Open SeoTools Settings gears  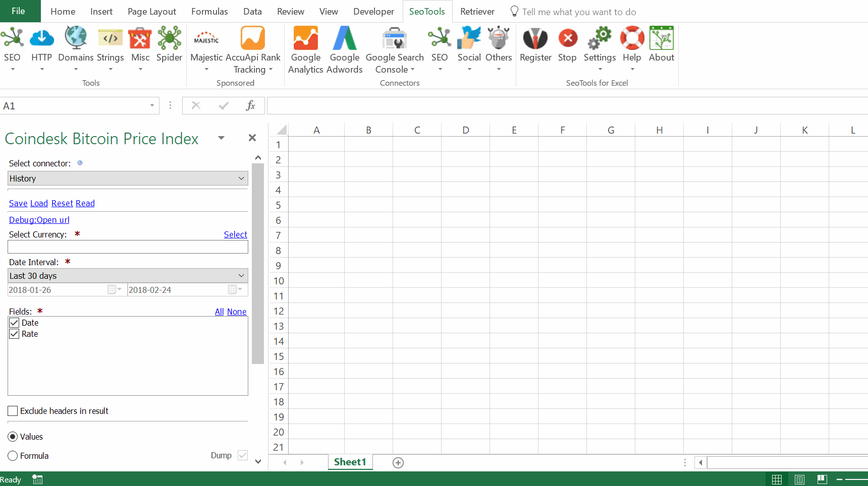tap(600, 38)
